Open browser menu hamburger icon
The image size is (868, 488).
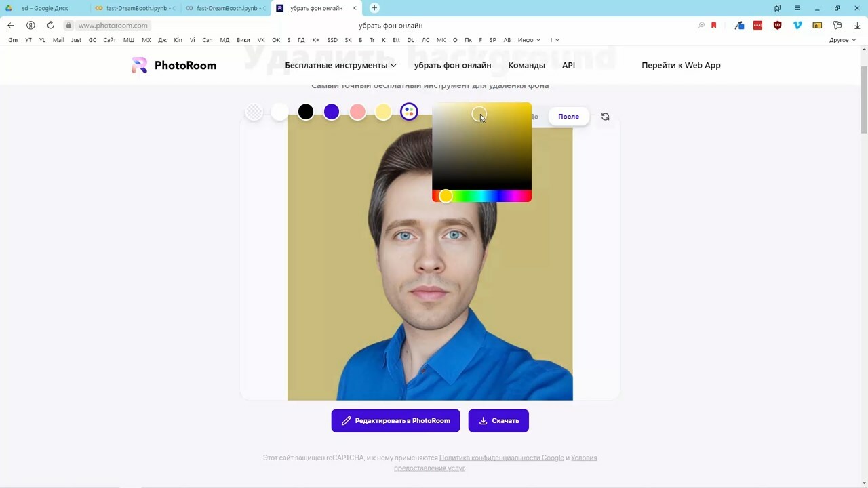coord(797,8)
